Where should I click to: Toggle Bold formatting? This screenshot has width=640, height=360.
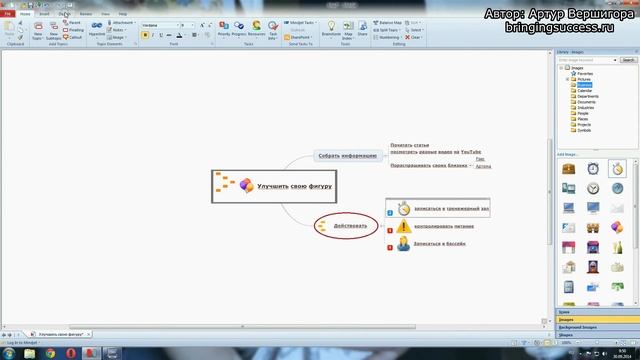pos(145,36)
